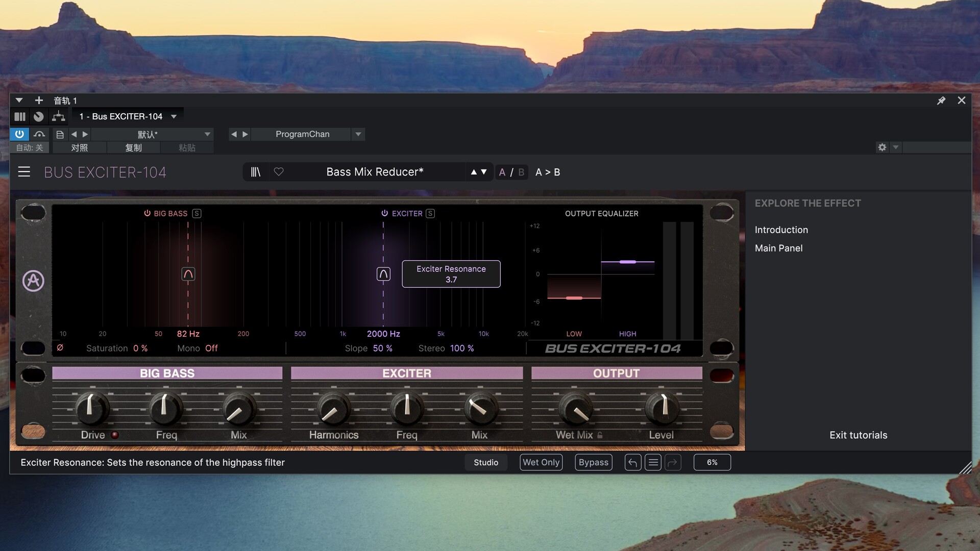Open the hamburger main menu
Screen dimensions: 980x551
[x=24, y=172]
